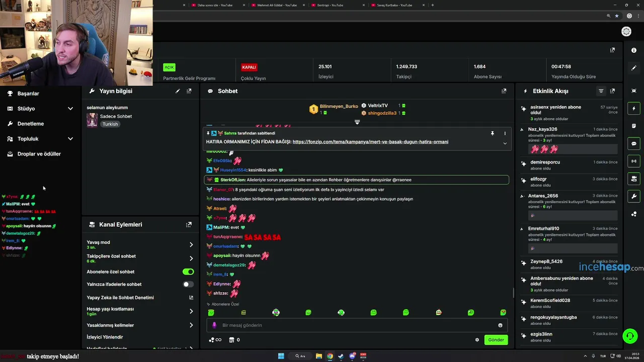Click the capture frame icon in right toolbar
This screenshot has width=644, height=362.
[634, 90]
